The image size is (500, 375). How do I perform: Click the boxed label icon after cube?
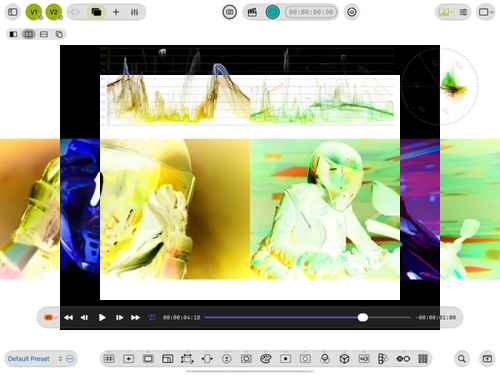pos(364,359)
